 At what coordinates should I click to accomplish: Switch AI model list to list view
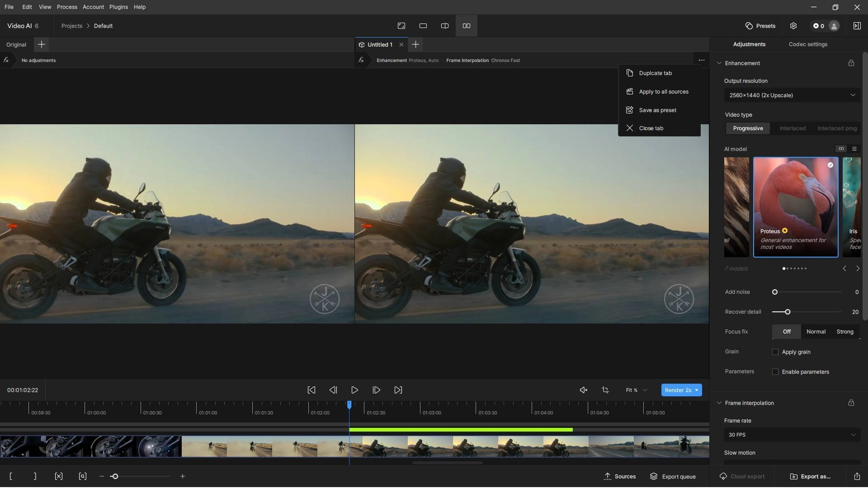pos(854,149)
